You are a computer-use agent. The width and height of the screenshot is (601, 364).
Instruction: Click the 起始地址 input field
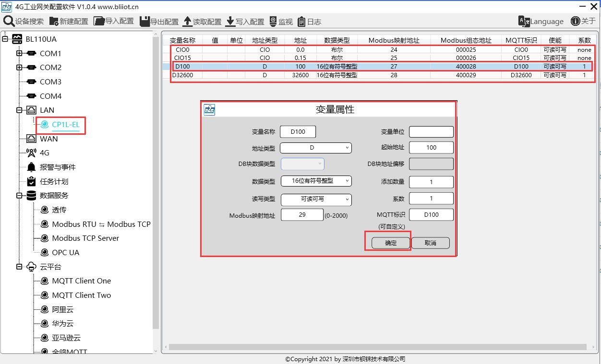[431, 148]
